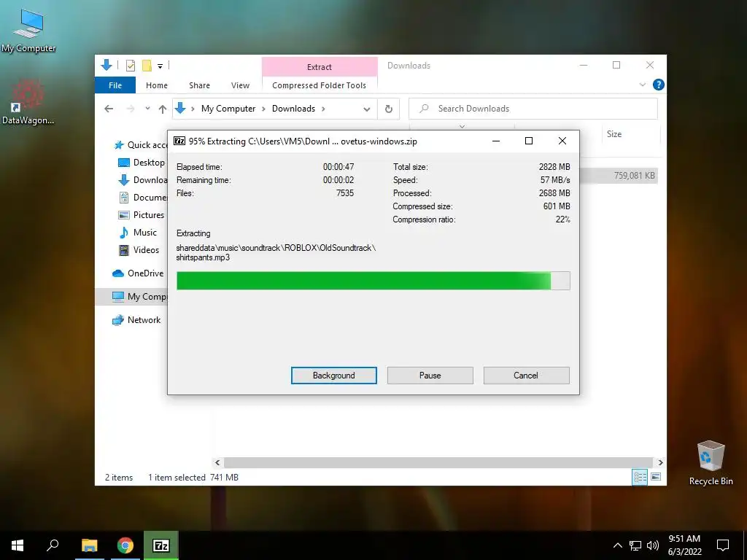This screenshot has height=560, width=747.
Task: Open Compressed Folder Tools tab
Action: (320, 85)
